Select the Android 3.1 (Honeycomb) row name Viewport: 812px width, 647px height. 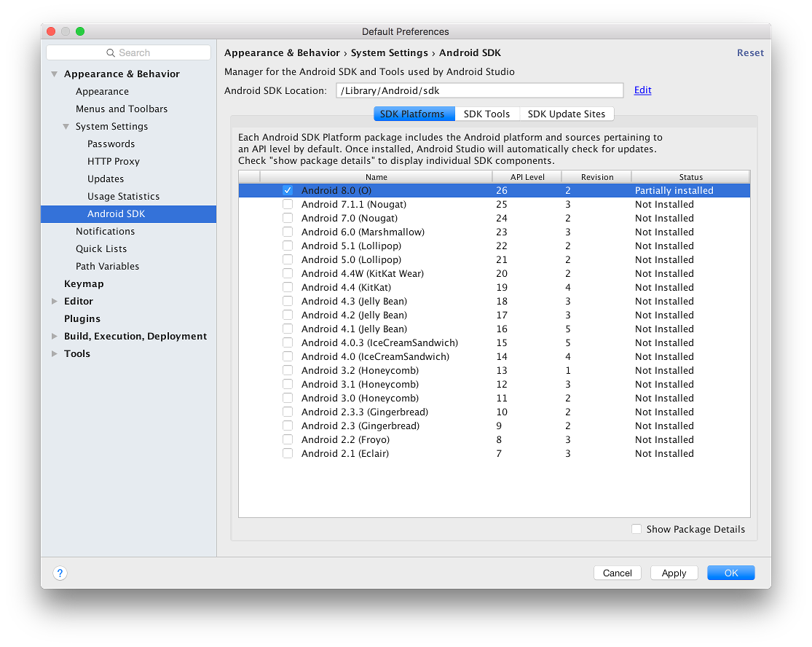coord(360,385)
